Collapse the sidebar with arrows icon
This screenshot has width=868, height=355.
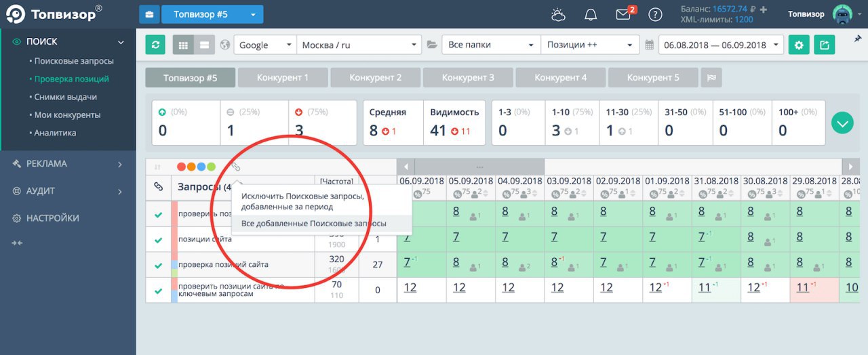pyautogui.click(x=18, y=243)
